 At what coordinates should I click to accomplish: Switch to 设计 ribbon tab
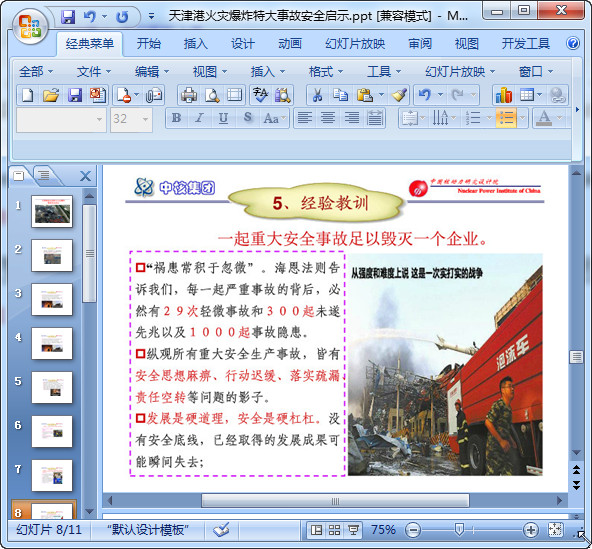click(x=243, y=44)
